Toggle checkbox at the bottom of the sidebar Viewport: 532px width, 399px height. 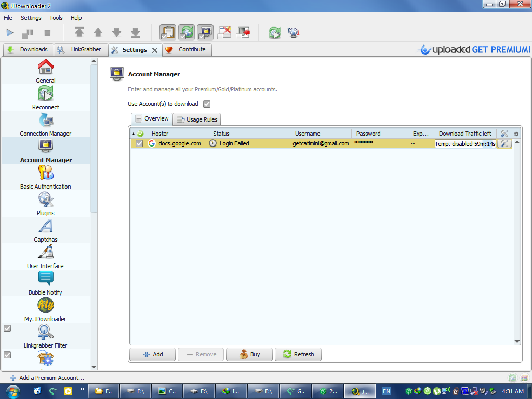[x=7, y=355]
